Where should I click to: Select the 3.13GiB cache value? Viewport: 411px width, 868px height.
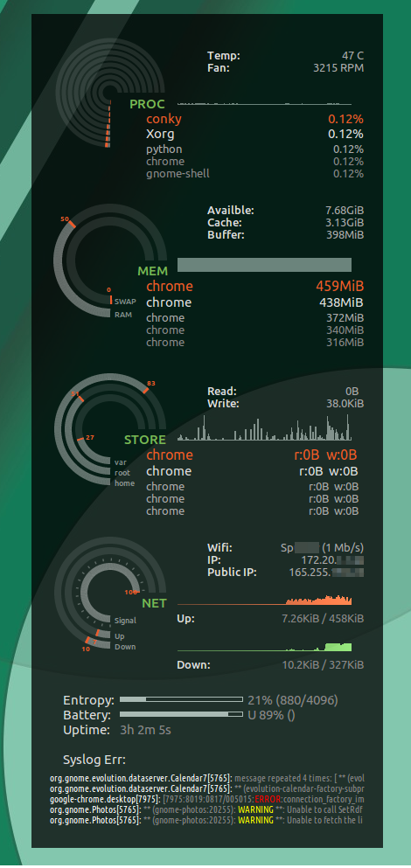(x=345, y=223)
